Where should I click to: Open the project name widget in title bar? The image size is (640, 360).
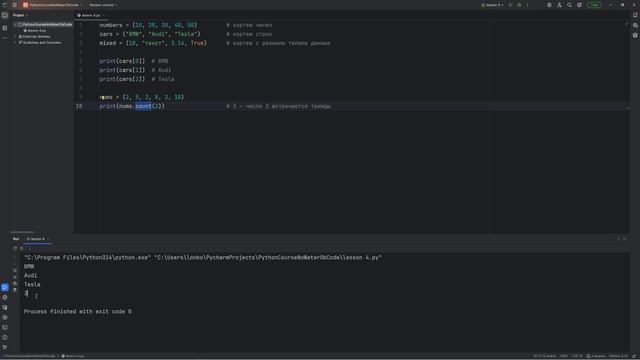[x=52, y=5]
